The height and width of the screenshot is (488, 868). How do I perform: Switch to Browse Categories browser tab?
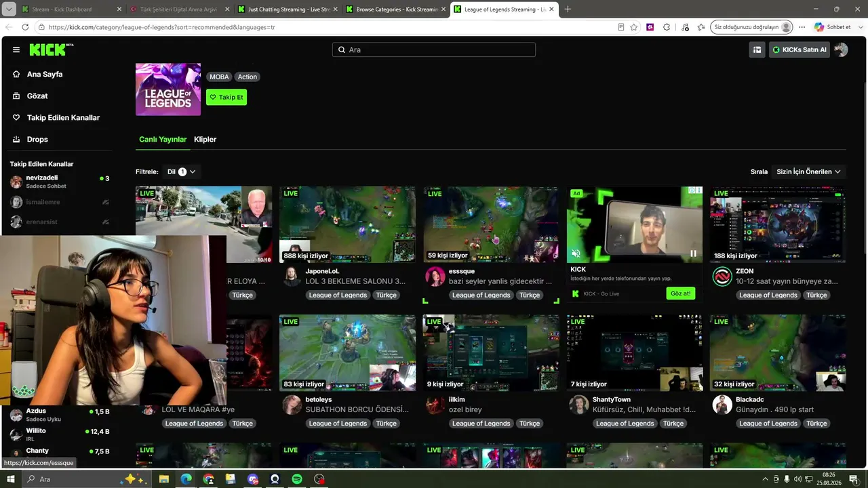pyautogui.click(x=396, y=9)
